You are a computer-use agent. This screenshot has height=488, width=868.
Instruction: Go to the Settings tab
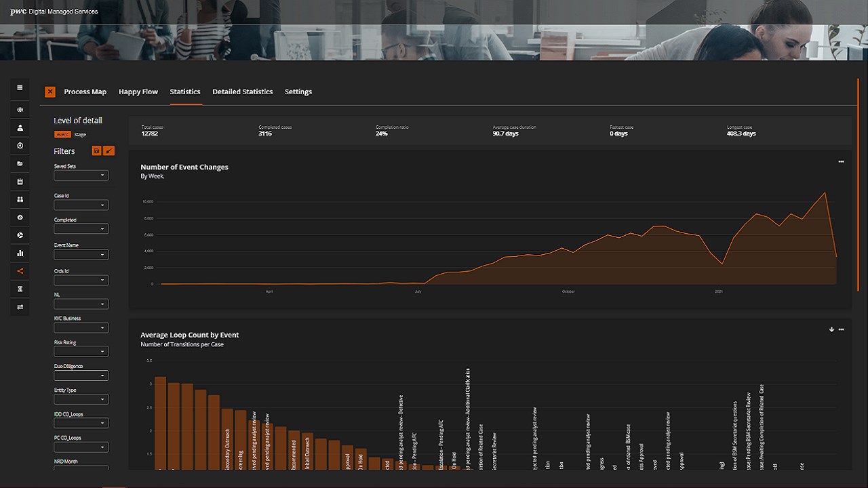(298, 91)
